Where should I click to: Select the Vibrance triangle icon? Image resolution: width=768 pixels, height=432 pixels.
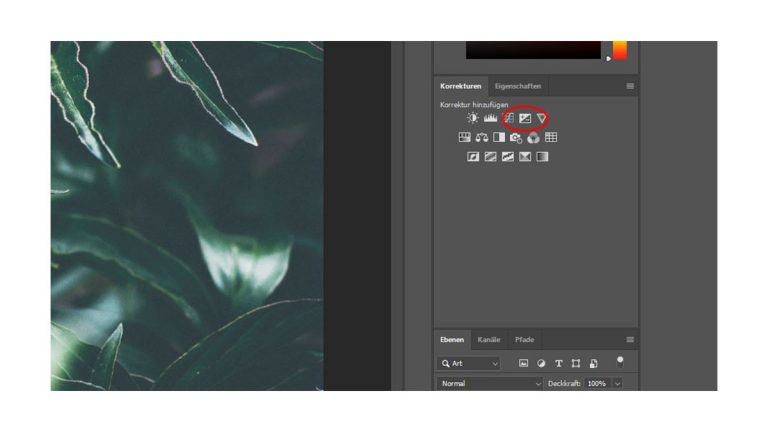pos(541,118)
